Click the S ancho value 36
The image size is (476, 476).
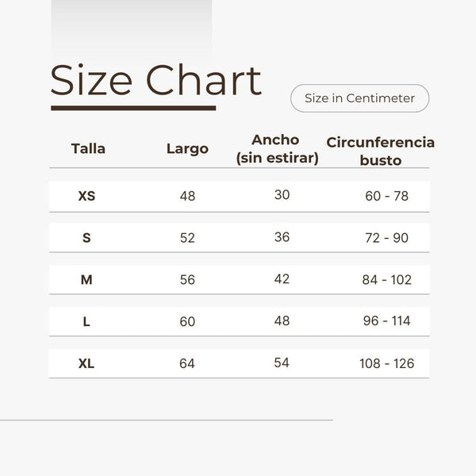282,237
